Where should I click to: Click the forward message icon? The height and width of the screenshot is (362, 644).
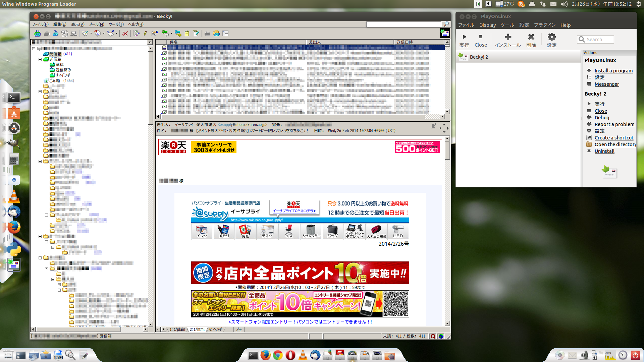pyautogui.click(x=110, y=33)
